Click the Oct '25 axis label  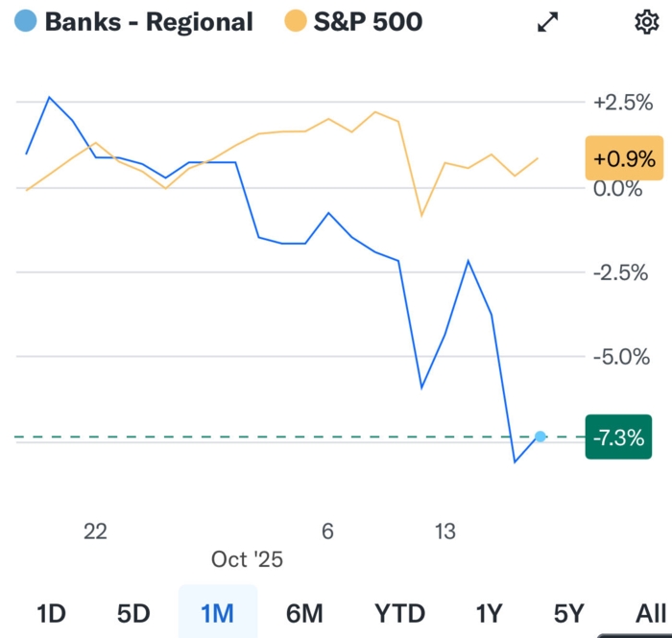tap(248, 558)
